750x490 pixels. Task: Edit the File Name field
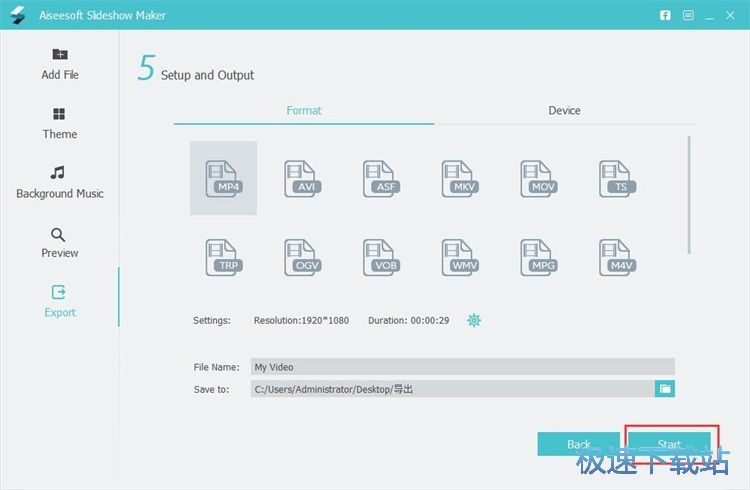pos(463,367)
